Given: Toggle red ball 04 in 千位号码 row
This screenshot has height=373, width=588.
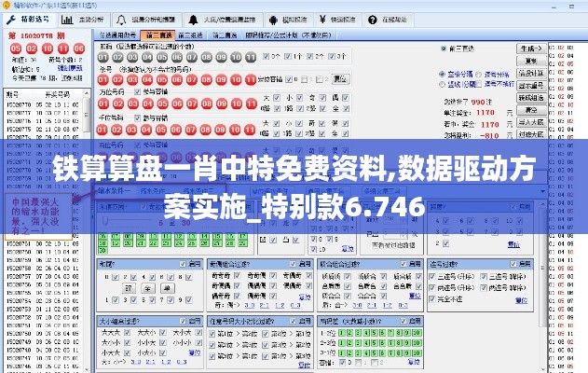Looking at the screenshot, I should click(x=146, y=130).
